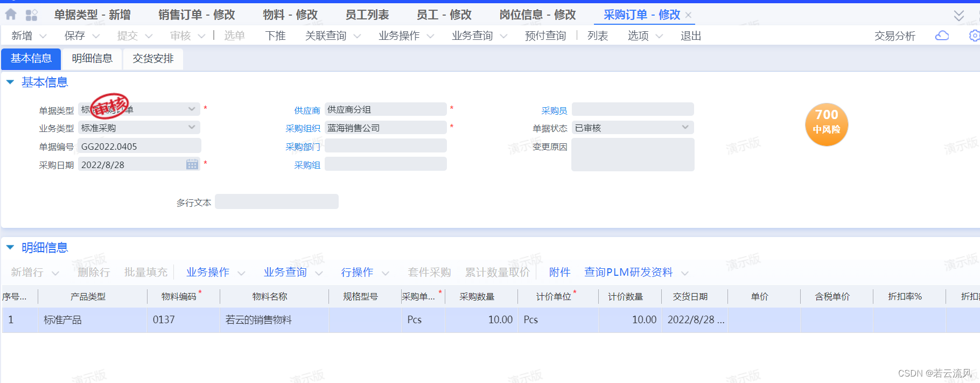This screenshot has width=980, height=383.
Task: Open the 单据状态 dropdown
Action: pos(685,127)
